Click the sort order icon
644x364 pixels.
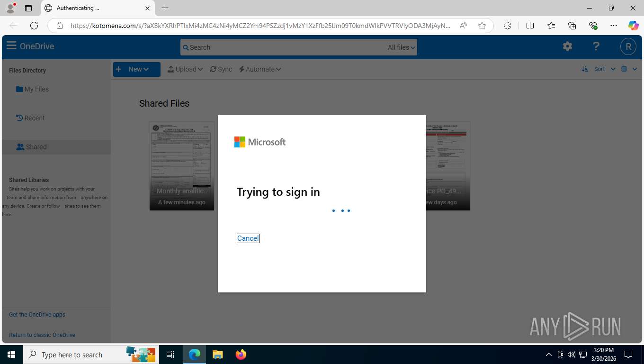585,69
